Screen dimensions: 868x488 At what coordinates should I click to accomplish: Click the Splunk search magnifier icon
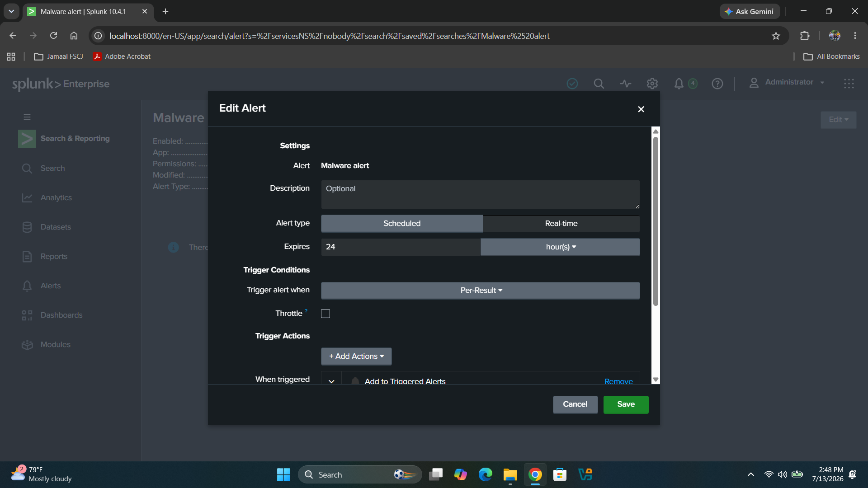[599, 84]
